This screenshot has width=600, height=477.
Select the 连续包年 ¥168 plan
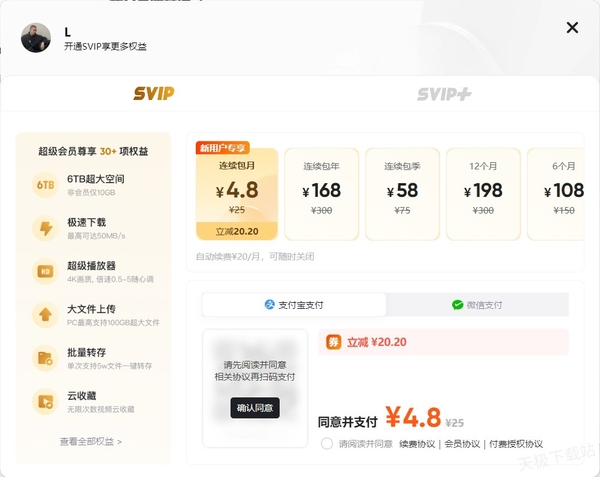click(x=321, y=194)
